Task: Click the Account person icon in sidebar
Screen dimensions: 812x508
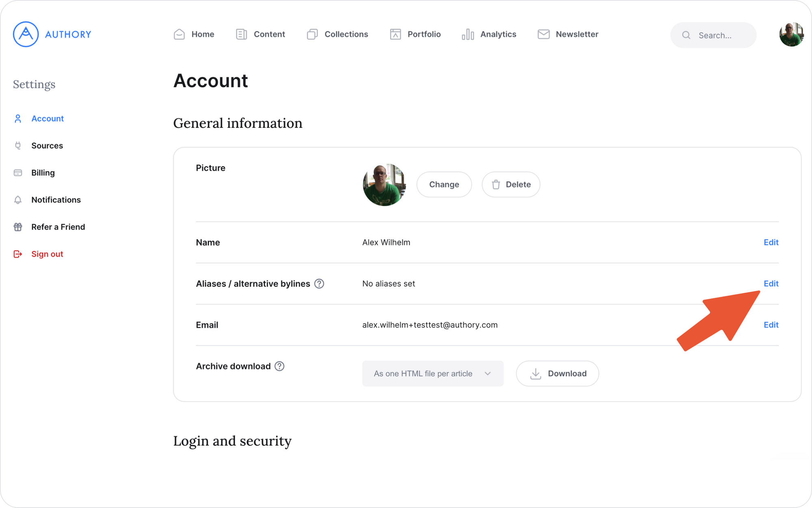Action: (18, 118)
